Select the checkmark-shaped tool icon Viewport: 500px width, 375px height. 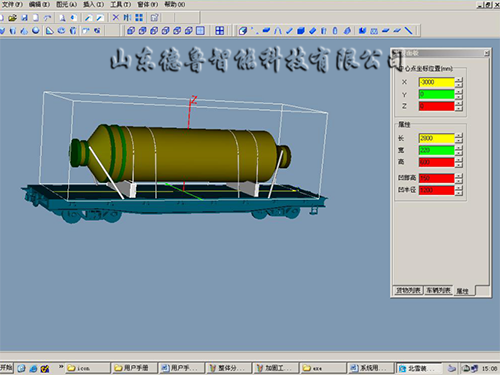(x=289, y=31)
